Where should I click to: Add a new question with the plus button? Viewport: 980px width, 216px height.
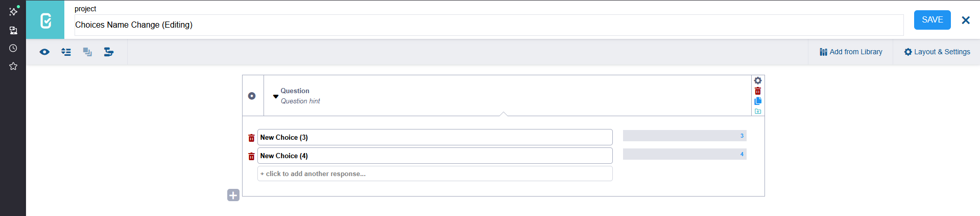(233, 195)
